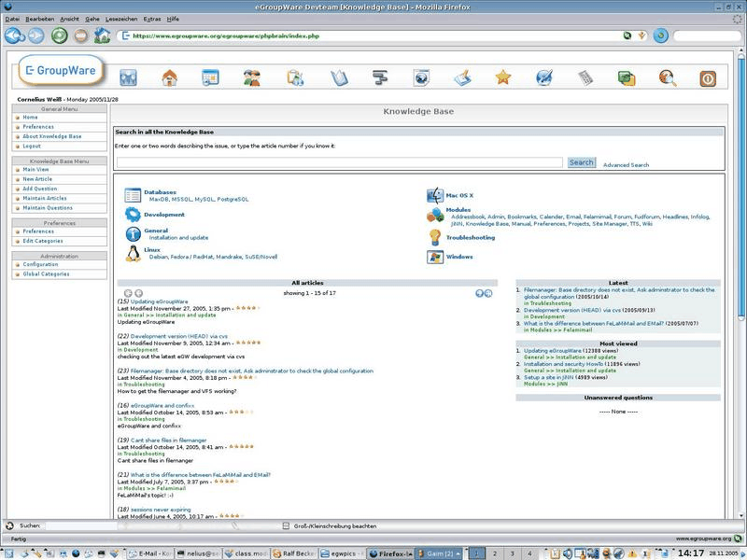Switch to the egwpics taskbar window
747x560 pixels.
click(343, 553)
